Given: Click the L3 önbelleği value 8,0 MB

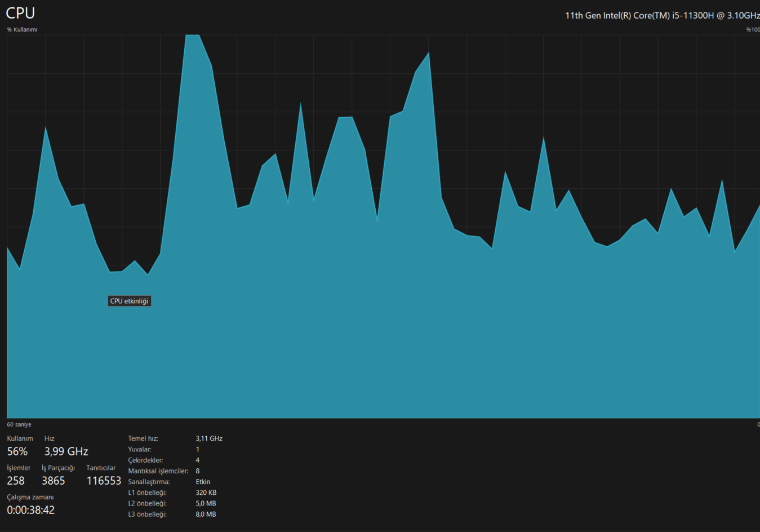Looking at the screenshot, I should pyautogui.click(x=206, y=514).
